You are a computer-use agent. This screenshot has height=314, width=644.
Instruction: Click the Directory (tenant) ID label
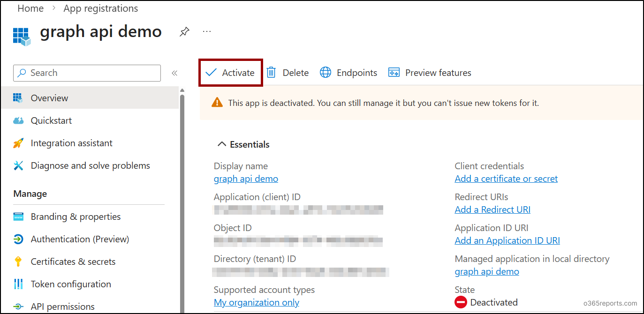[x=255, y=259]
